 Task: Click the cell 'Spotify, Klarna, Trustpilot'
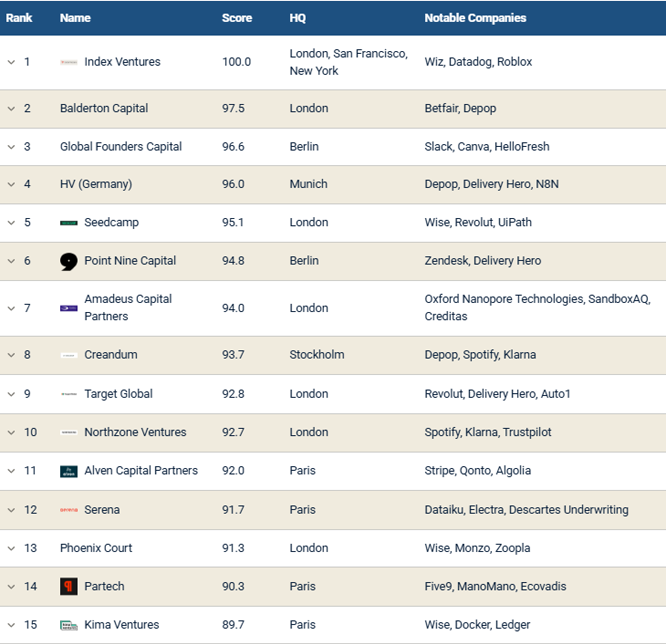(x=488, y=432)
